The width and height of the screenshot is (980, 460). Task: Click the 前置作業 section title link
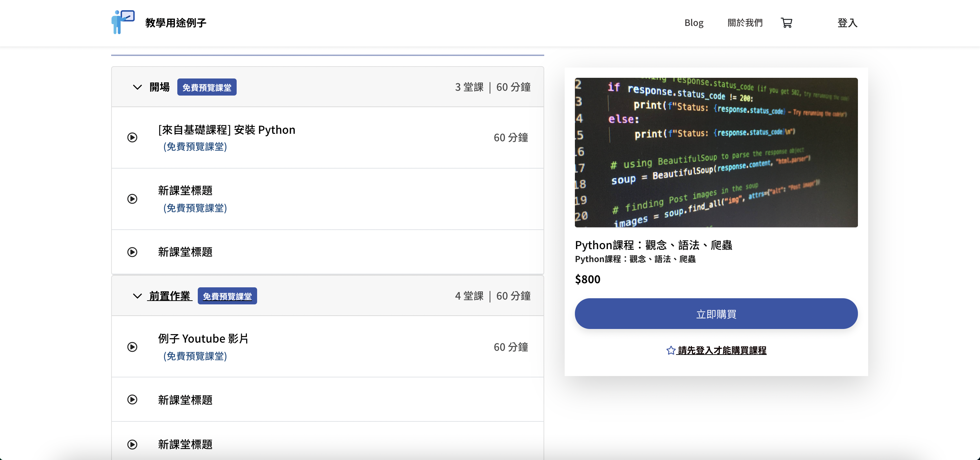coord(170,296)
